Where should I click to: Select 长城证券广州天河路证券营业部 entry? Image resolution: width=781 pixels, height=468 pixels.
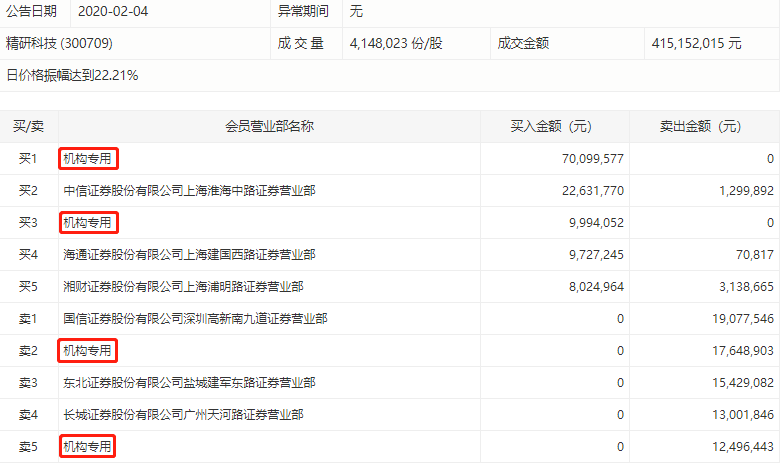click(183, 415)
